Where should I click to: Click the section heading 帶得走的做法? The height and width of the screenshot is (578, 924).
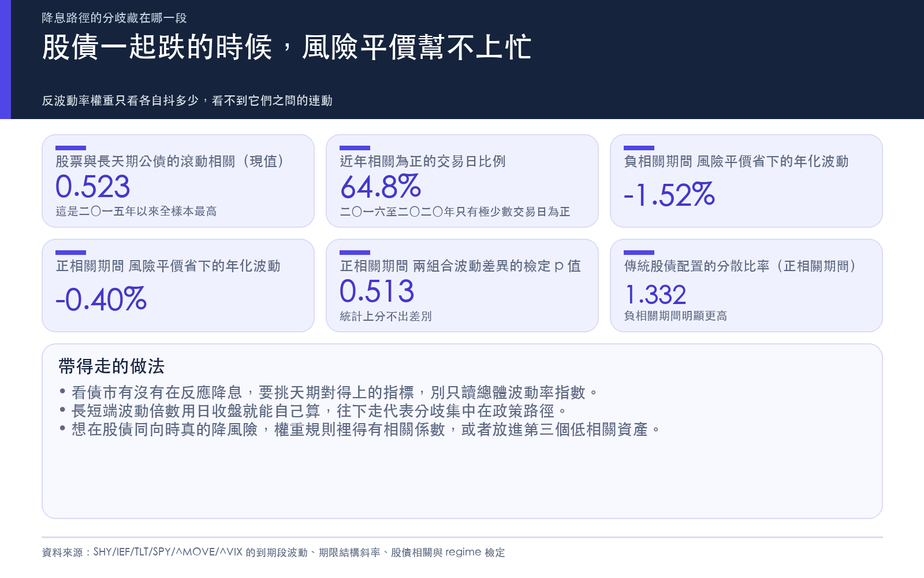111,366
